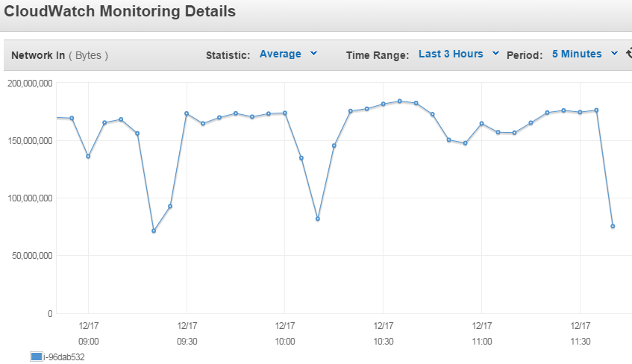Open the Time Range Last 3 Hours dropdown
This screenshot has width=632, height=364.
459,54
